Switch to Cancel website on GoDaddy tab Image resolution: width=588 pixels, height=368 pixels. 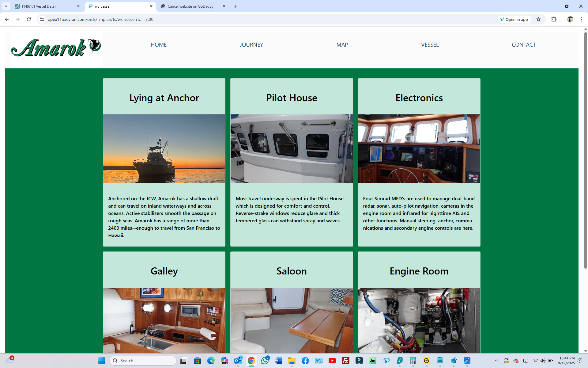(190, 6)
